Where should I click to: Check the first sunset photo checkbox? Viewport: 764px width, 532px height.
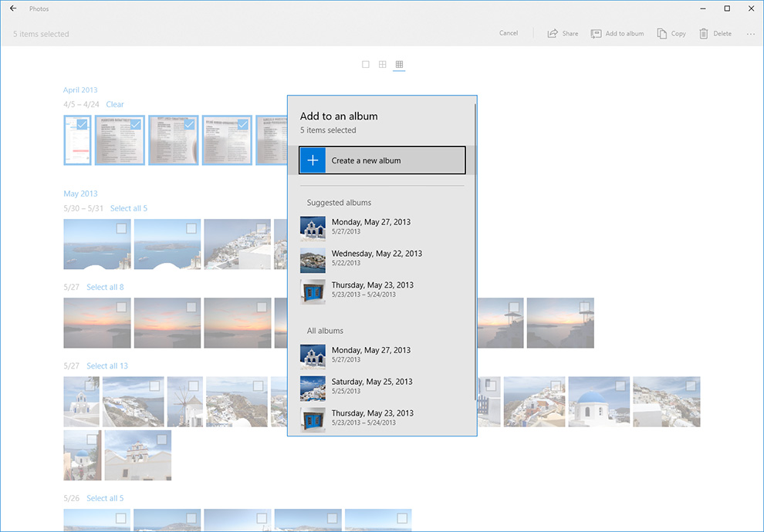(x=121, y=307)
